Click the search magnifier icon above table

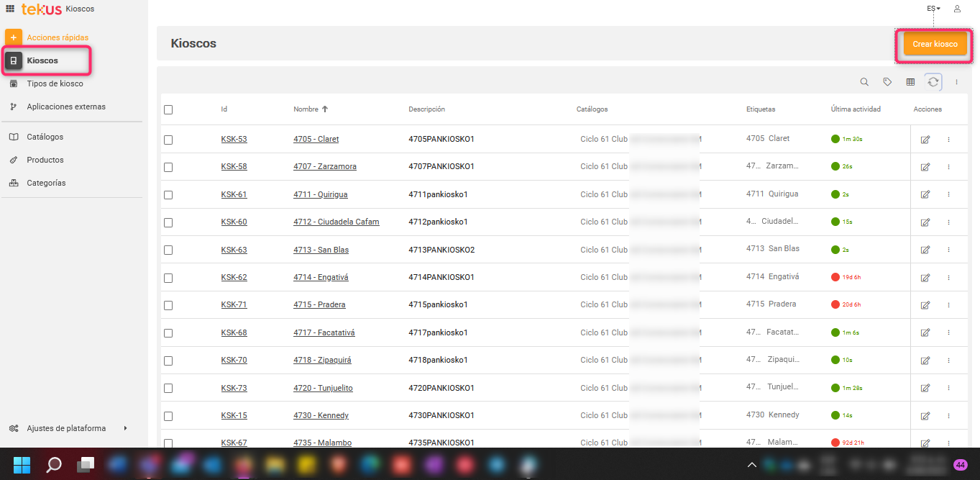[864, 82]
